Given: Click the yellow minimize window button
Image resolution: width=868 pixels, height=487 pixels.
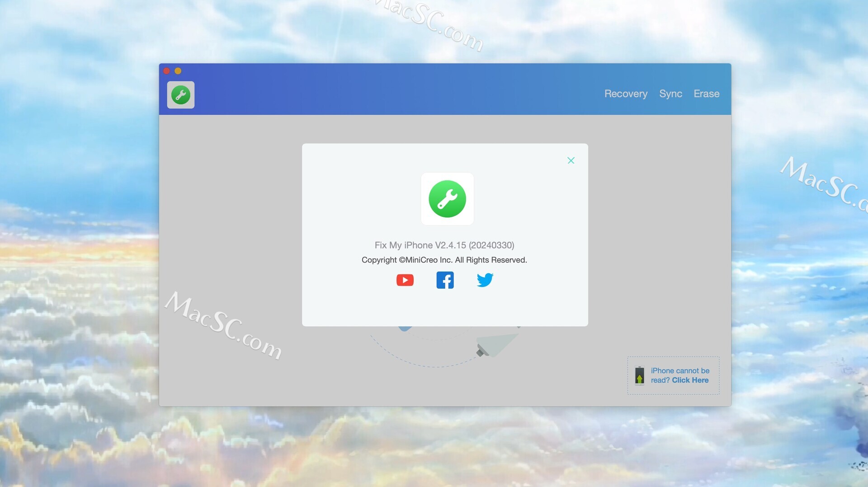Looking at the screenshot, I should (178, 71).
